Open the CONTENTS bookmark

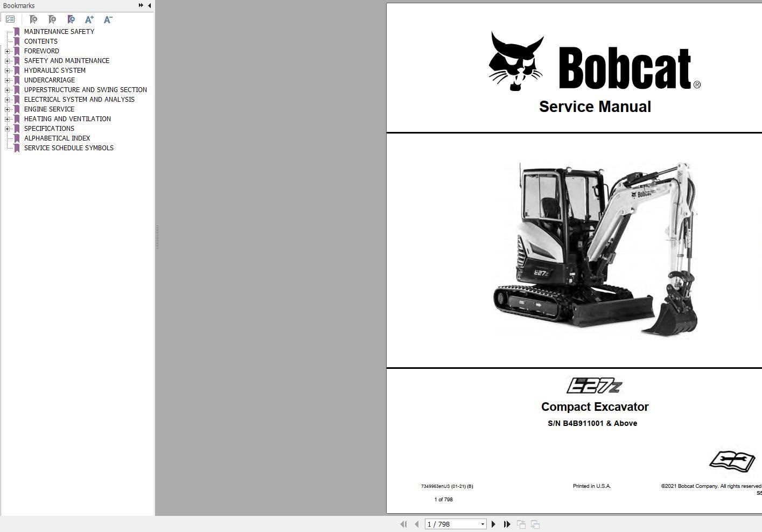click(41, 41)
